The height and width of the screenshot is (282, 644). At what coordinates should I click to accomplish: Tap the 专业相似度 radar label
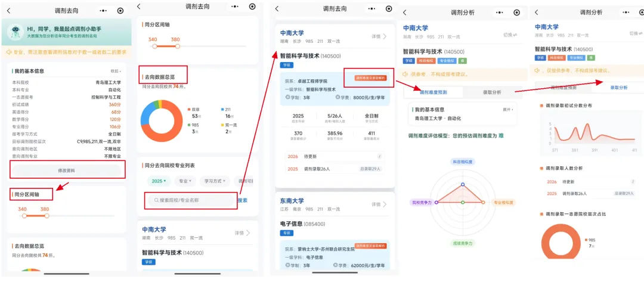(503, 202)
